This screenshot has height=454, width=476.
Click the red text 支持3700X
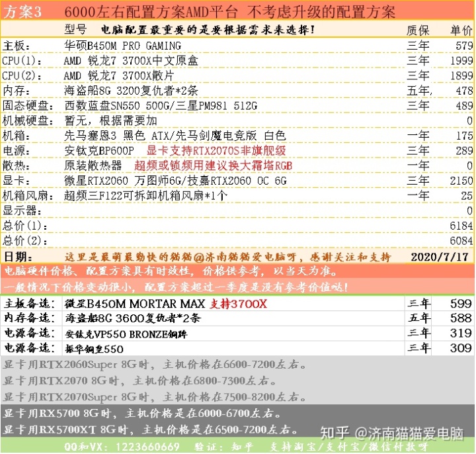point(238,304)
